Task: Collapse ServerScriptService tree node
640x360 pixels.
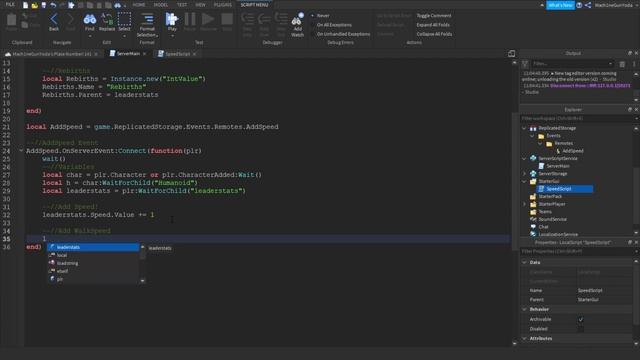Action: [x=524, y=158]
